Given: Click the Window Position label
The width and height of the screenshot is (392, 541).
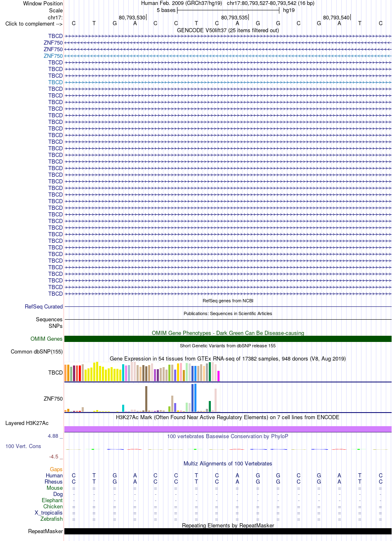Looking at the screenshot, I should pos(43,3).
